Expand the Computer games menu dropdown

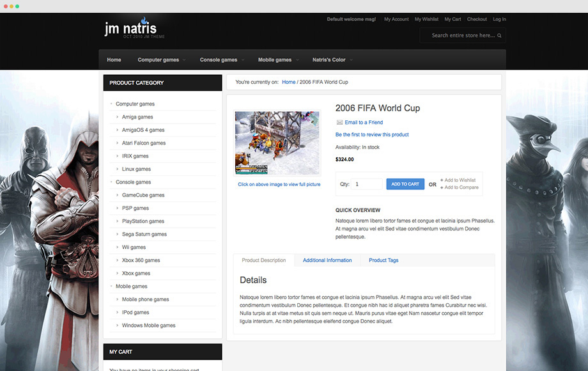coord(184,60)
